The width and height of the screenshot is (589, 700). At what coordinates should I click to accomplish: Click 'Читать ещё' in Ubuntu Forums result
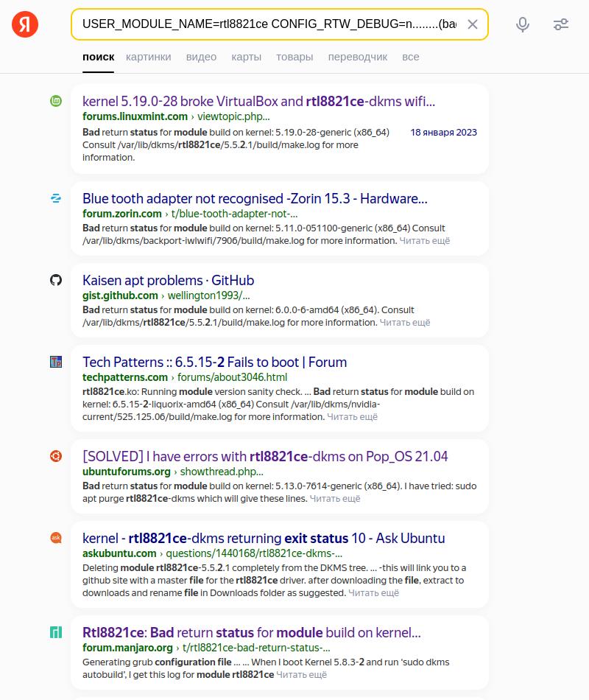tap(335, 498)
